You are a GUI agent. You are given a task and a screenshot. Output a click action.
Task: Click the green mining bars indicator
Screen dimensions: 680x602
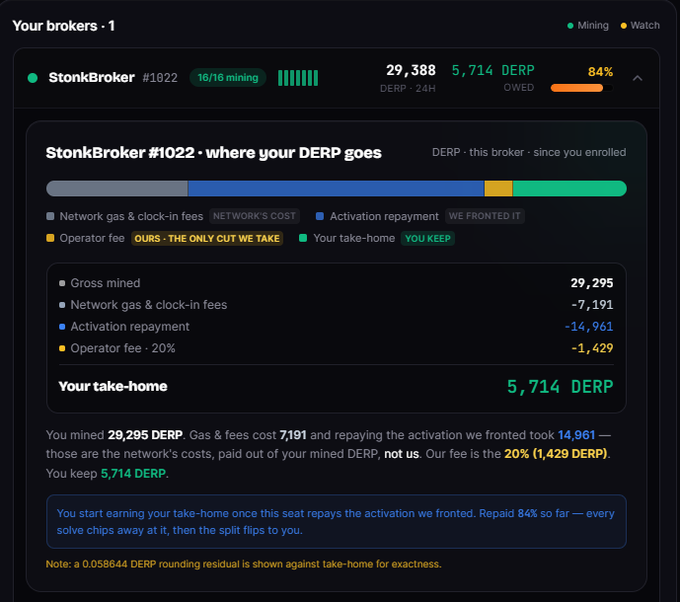(298, 78)
